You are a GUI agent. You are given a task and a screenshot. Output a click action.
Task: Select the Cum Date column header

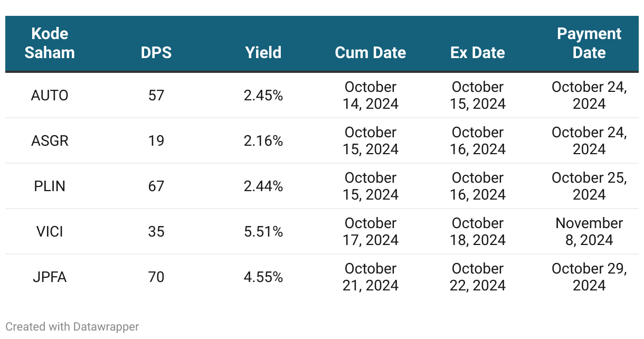tap(371, 53)
